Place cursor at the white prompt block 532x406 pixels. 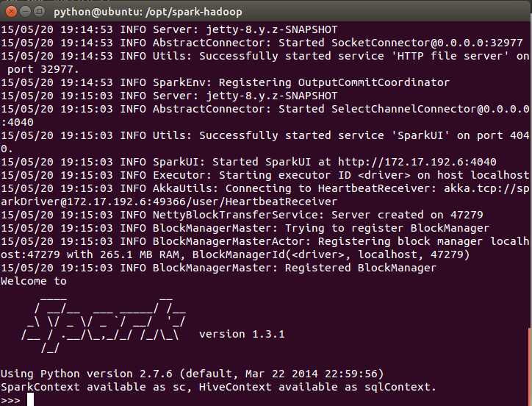(30, 399)
